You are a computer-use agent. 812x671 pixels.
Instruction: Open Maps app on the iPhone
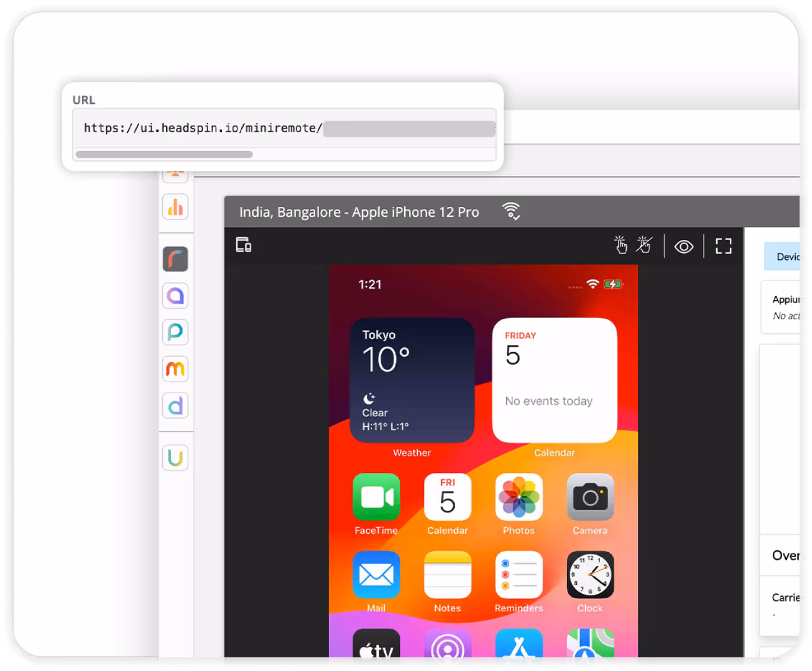590,644
